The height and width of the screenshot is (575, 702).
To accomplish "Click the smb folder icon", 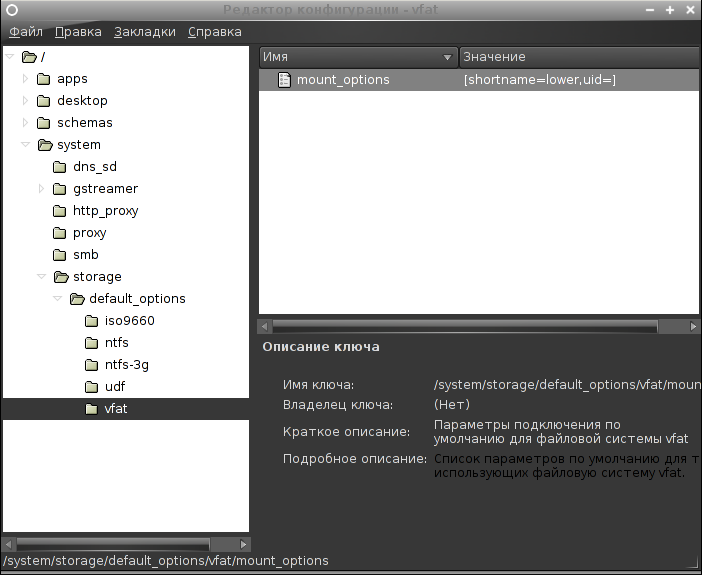I will click(60, 255).
